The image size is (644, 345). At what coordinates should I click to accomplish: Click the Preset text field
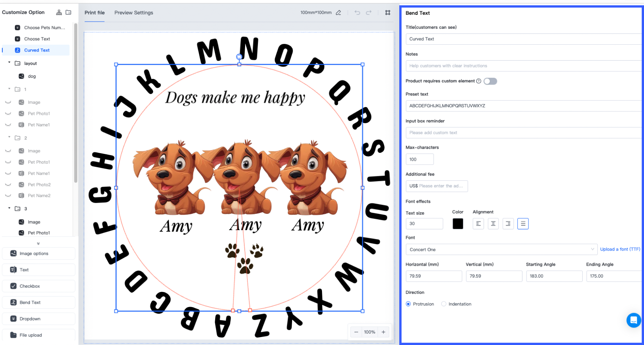coord(524,106)
